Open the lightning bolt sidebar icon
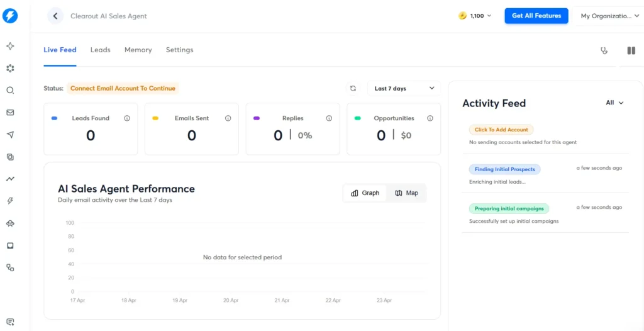The width and height of the screenshot is (644, 331). 10,201
